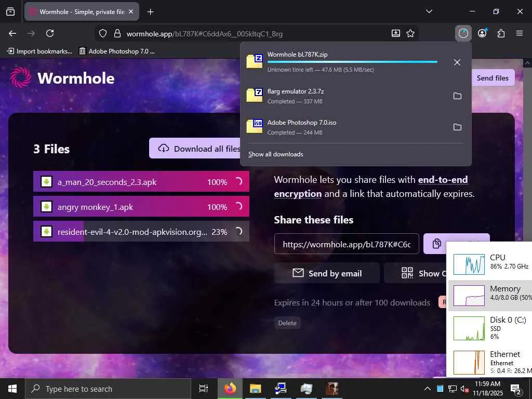Select Disk 0 (C:) in Task Manager
The height and width of the screenshot is (399, 532).
(490, 328)
